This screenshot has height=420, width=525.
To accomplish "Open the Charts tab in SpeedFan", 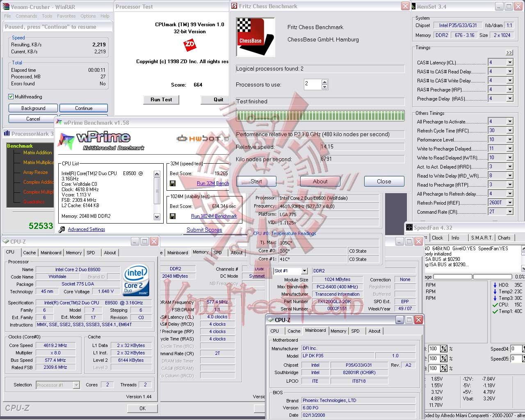I will point(504,238).
